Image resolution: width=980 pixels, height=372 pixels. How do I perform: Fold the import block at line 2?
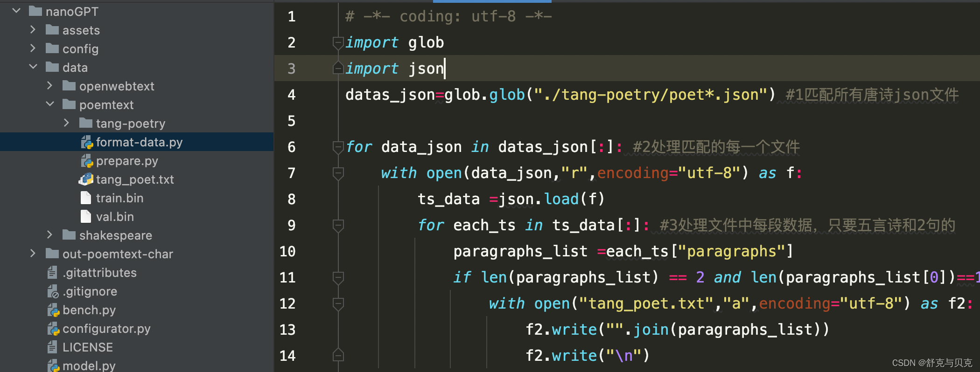(x=338, y=43)
